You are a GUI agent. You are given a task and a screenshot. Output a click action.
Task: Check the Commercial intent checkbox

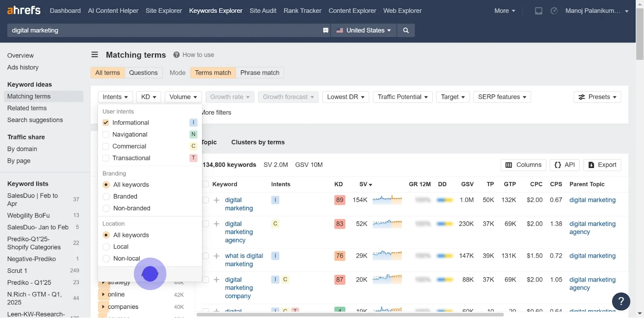pos(106,146)
